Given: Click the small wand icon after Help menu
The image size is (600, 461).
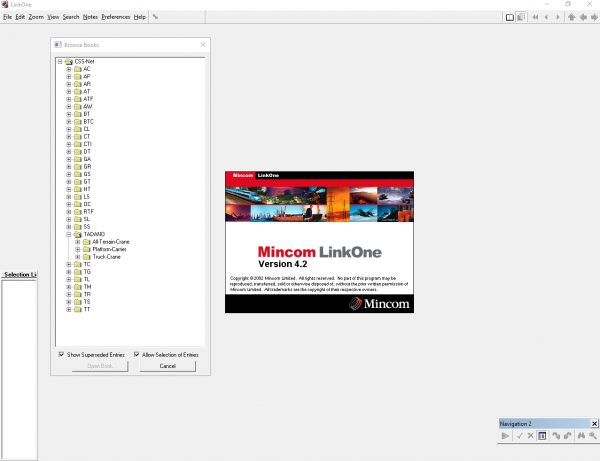Looking at the screenshot, I should tap(155, 17).
